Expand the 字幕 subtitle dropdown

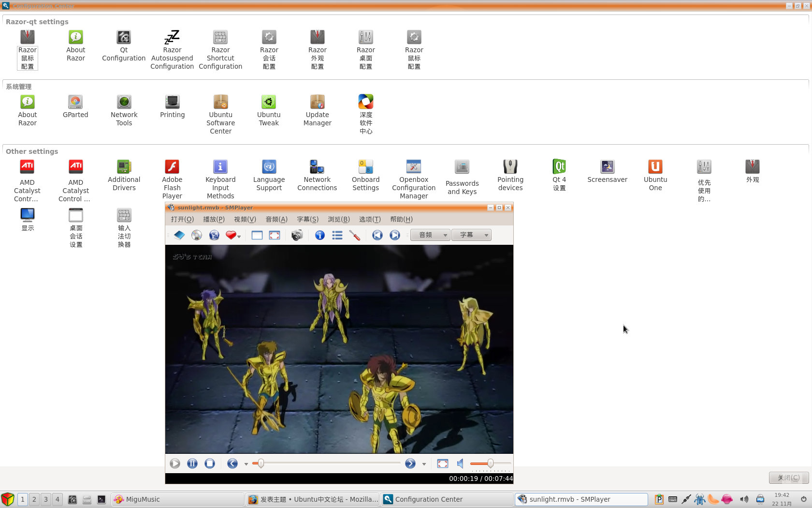[x=471, y=235]
